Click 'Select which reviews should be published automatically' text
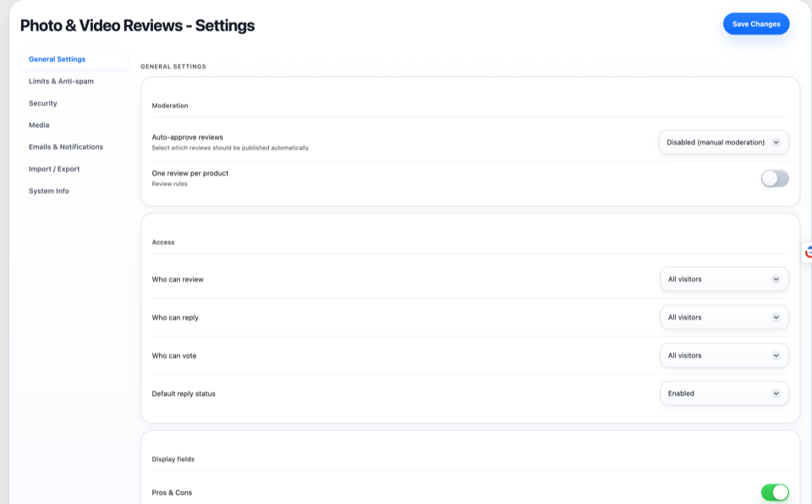This screenshot has height=504, width=812. pyautogui.click(x=230, y=148)
